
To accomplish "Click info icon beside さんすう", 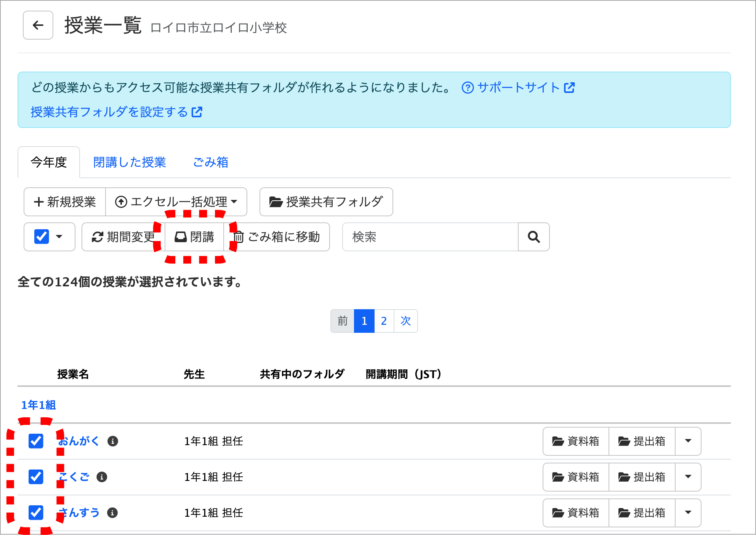I will click(112, 513).
